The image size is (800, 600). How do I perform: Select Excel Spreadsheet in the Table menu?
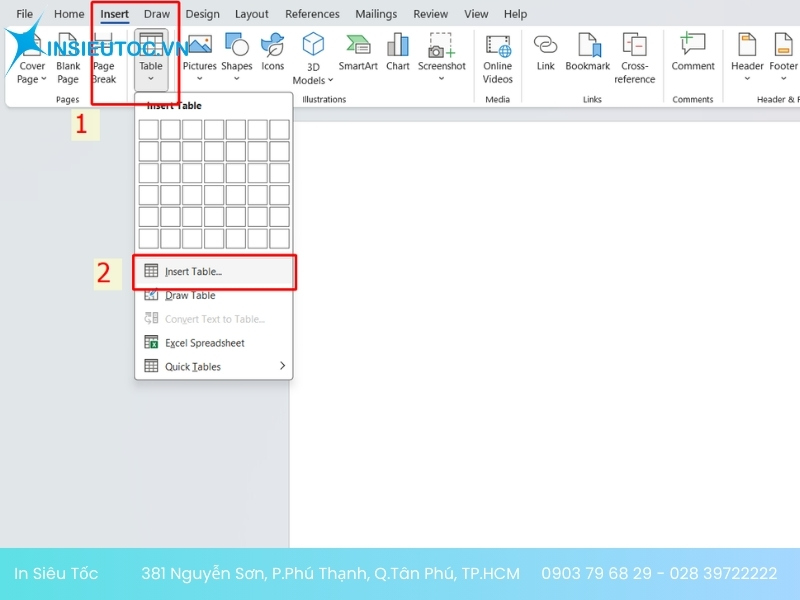(204, 343)
